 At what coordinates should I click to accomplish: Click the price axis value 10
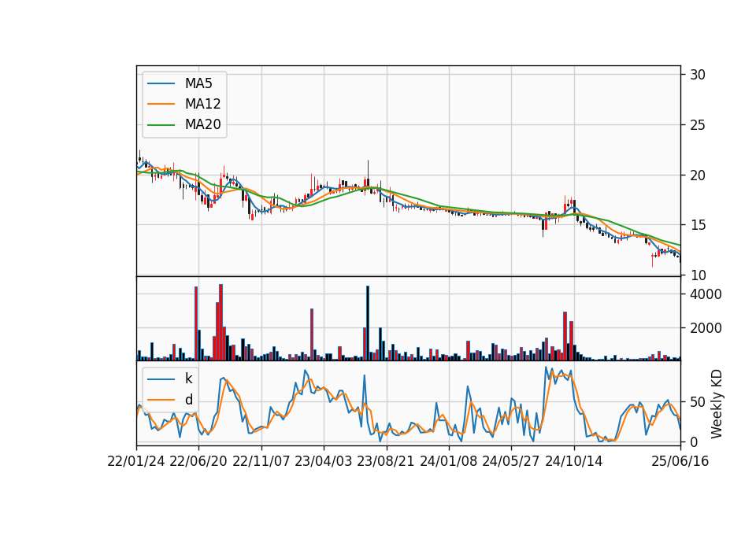point(698,275)
